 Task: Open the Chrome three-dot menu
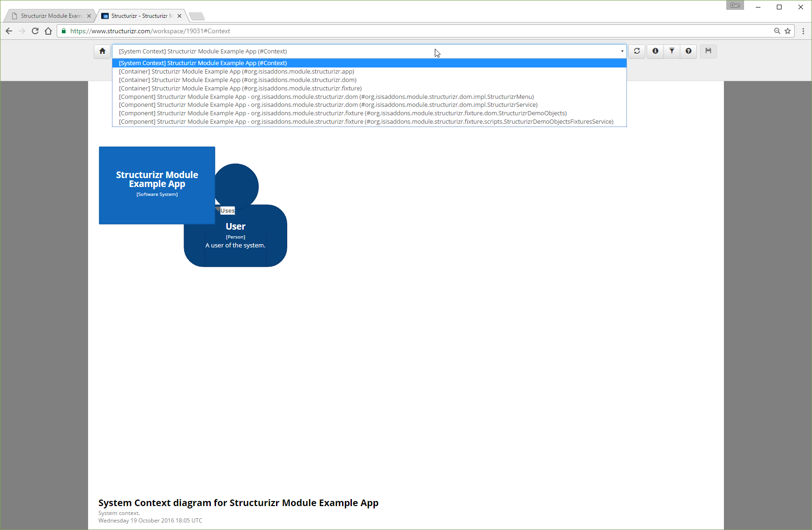[x=803, y=31]
